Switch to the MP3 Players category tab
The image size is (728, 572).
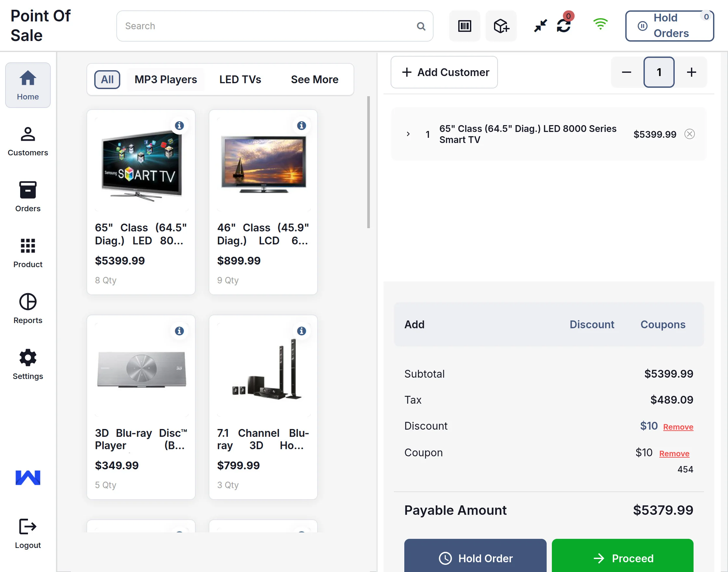165,79
